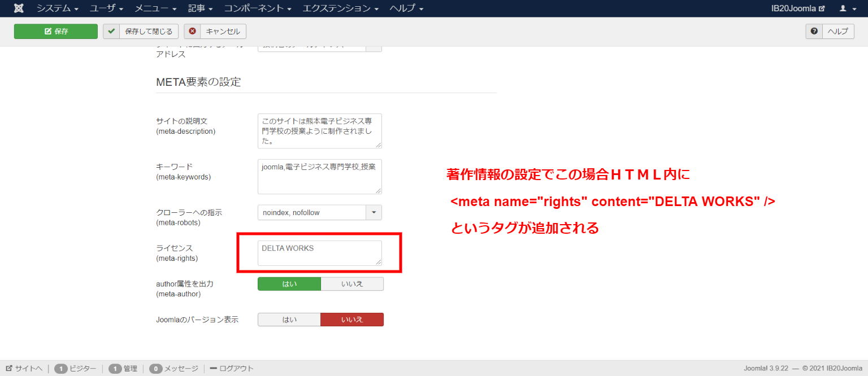Open the コンポーネント menu
Screen dimensions: 868x376
[x=258, y=8]
